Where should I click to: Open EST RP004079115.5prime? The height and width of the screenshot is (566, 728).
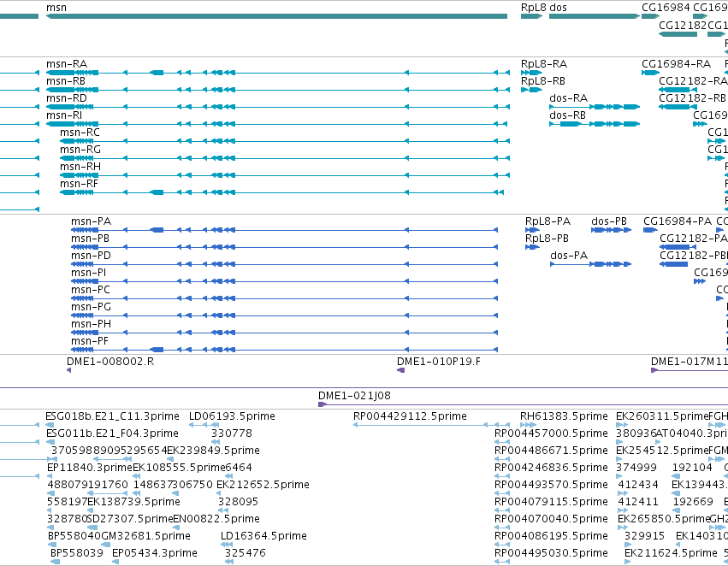pyautogui.click(x=551, y=503)
